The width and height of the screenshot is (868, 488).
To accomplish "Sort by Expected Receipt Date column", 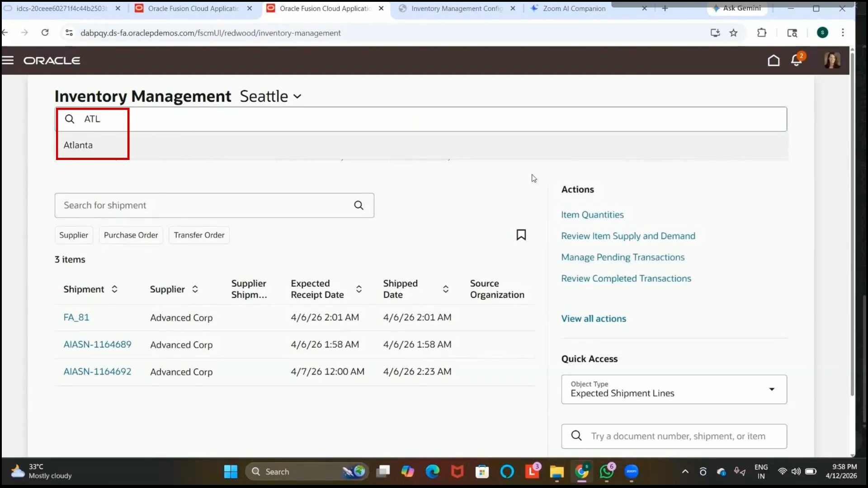I will point(359,289).
